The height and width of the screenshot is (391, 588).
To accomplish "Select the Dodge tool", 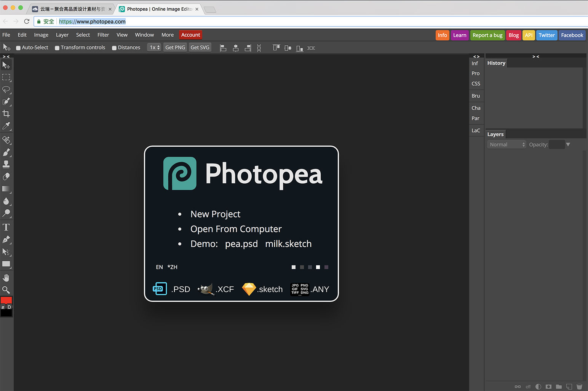I will pyautogui.click(x=6, y=213).
